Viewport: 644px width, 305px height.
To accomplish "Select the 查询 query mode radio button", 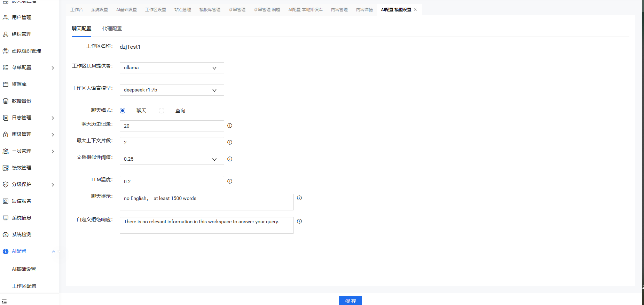I will [x=162, y=111].
